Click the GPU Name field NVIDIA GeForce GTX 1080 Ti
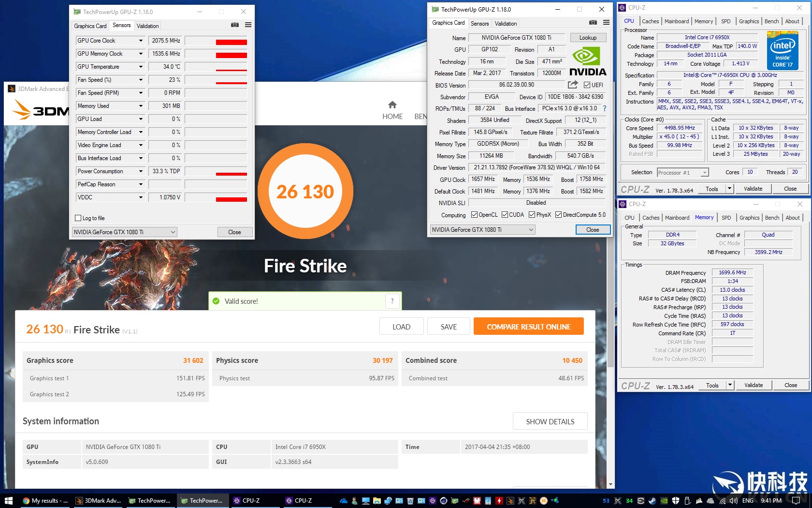 516,38
